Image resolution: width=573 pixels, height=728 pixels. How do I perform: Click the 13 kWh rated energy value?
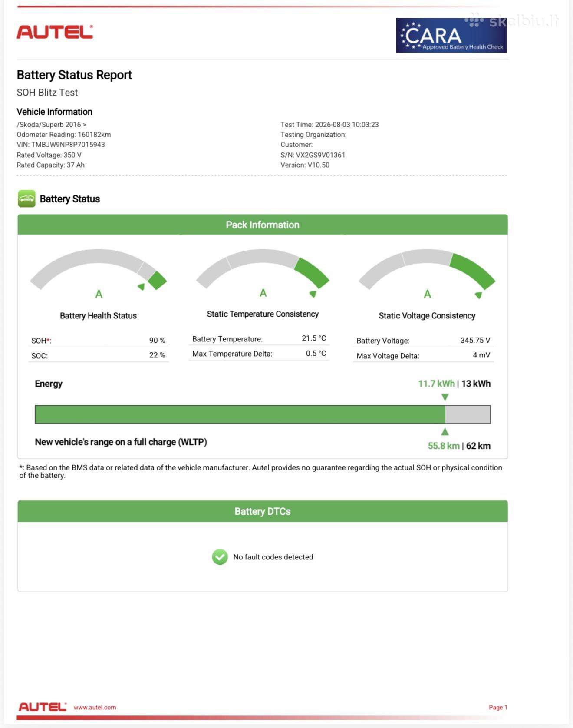coord(476,384)
